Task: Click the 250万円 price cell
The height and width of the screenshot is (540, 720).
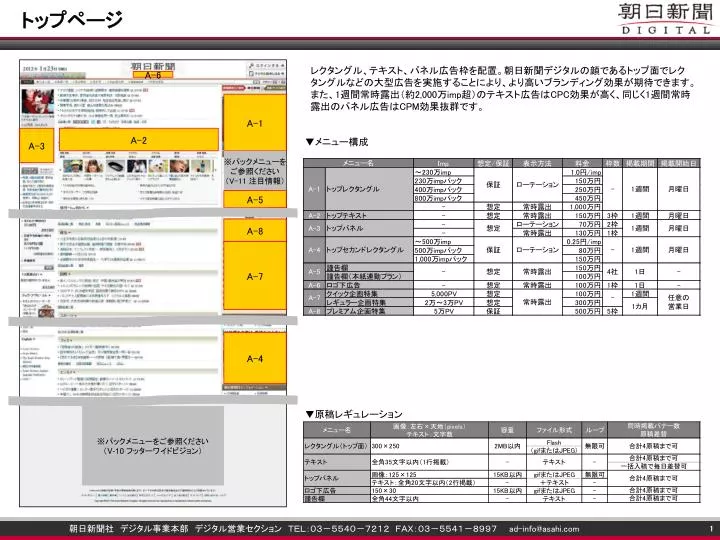Action: click(583, 189)
